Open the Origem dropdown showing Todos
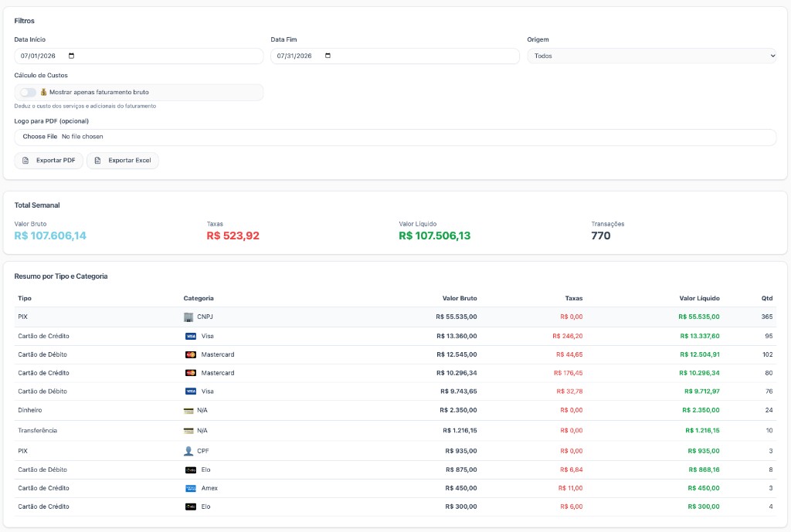This screenshot has height=532, width=791. [652, 56]
